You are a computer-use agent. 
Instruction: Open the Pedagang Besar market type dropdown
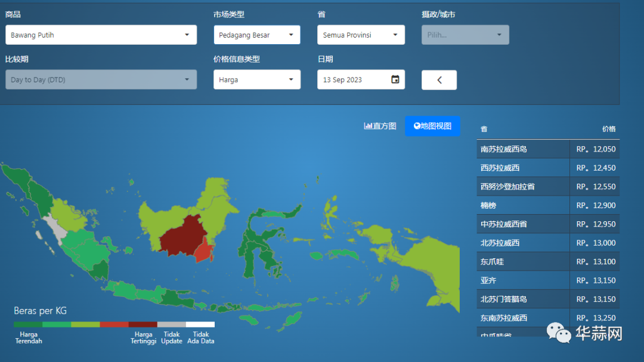coord(256,35)
